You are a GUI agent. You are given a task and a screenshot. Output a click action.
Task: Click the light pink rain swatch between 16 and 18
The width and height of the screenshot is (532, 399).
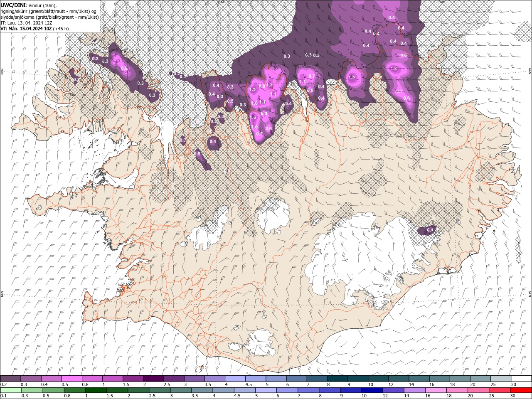click(x=435, y=390)
